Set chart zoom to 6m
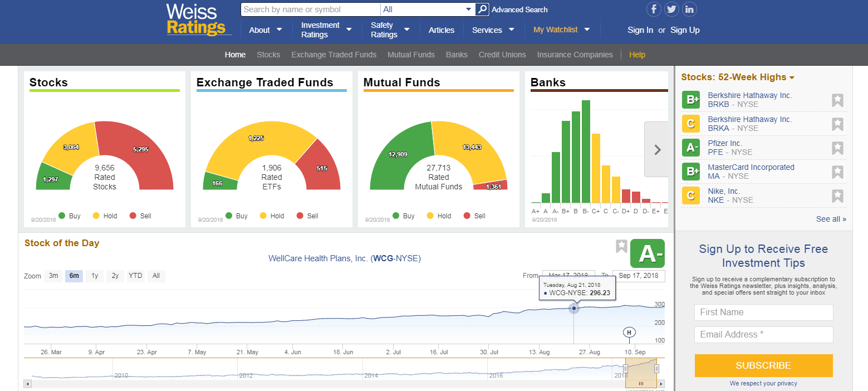This screenshot has width=868, height=391. coord(74,276)
